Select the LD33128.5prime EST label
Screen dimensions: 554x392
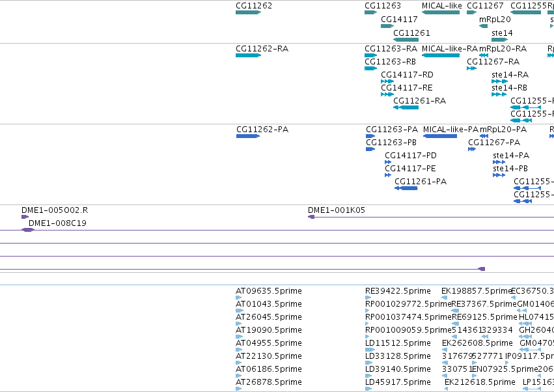coord(398,357)
